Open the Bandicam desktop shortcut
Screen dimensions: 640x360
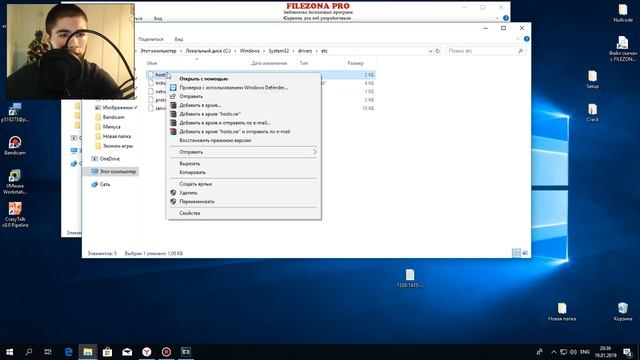point(15,145)
